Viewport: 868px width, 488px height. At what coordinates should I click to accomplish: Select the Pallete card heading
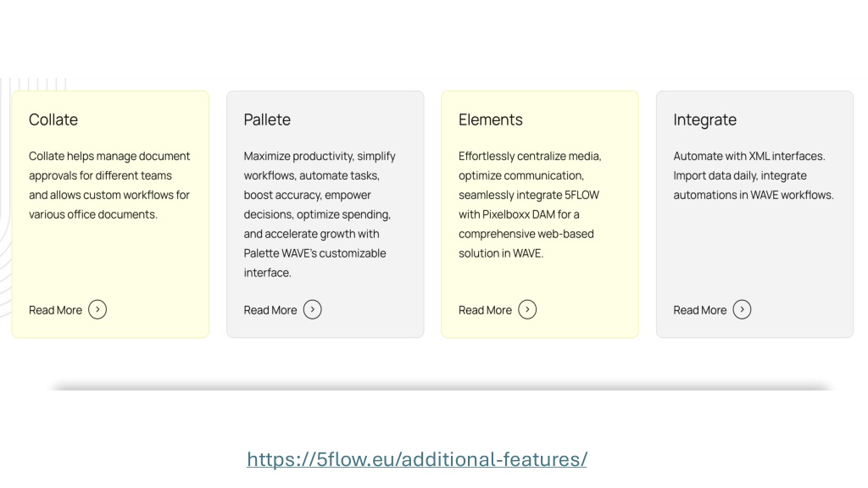tap(267, 119)
